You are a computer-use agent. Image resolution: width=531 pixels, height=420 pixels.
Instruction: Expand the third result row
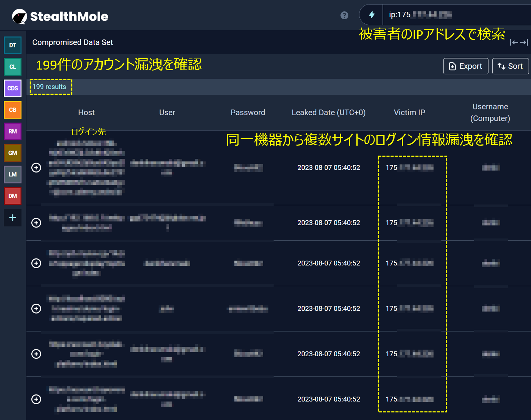coord(36,263)
